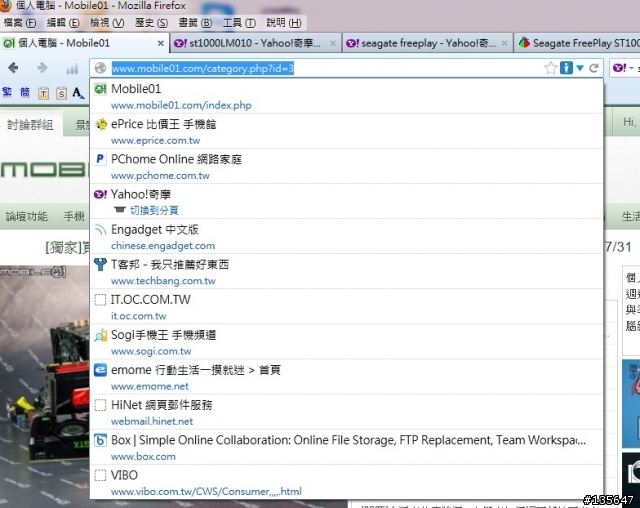
Task: Switch to seagate freeplay Yahoo tab
Action: (427, 43)
